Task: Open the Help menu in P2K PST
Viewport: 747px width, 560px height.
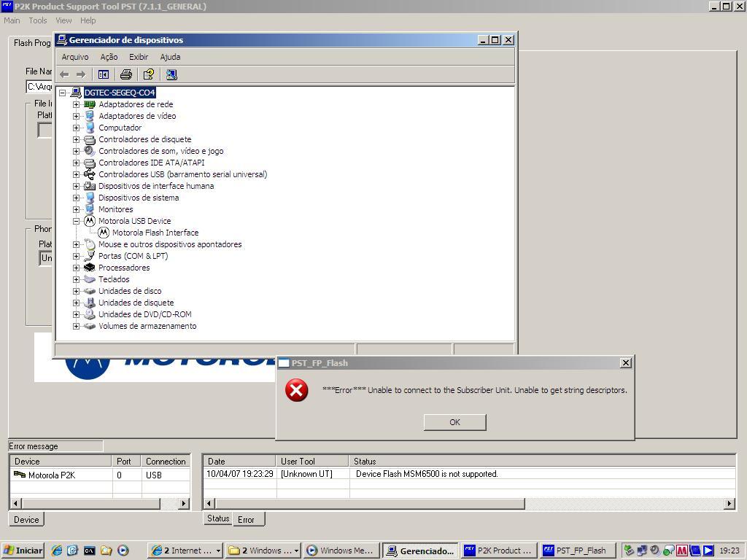Action: [88, 20]
